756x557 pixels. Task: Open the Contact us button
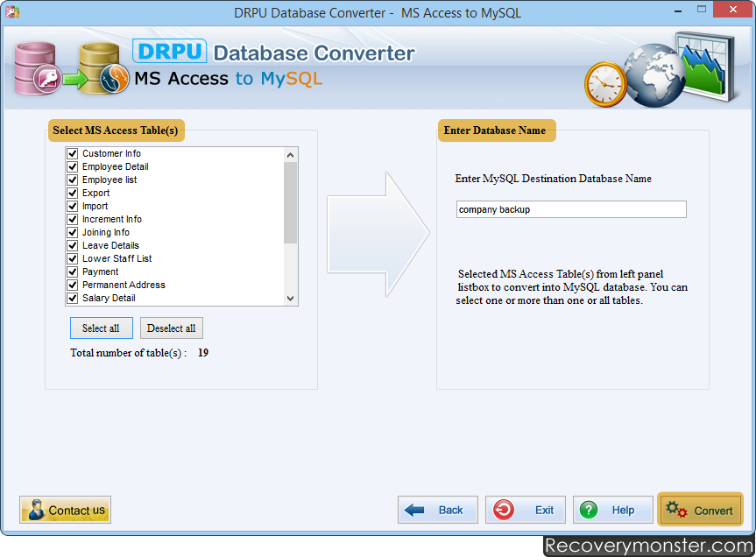[x=65, y=510]
